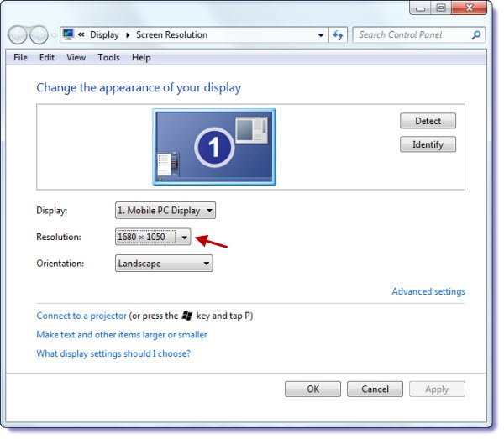
Task: Open the Resolution dropdown showing 1680 × 1050
Action: click(153, 237)
